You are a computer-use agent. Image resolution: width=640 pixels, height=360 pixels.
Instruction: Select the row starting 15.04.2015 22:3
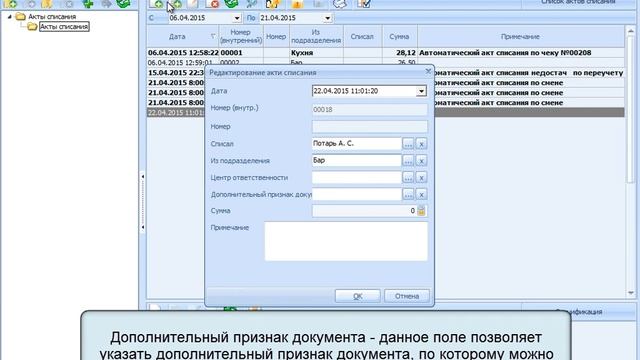coord(176,73)
